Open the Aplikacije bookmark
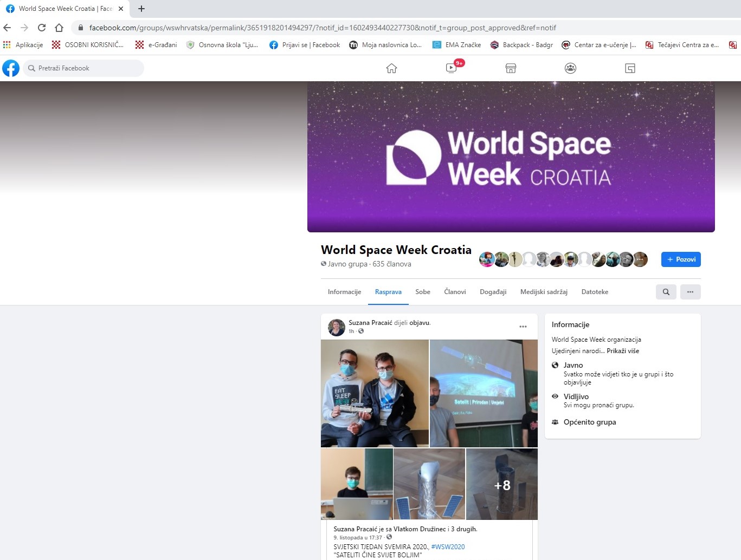The width and height of the screenshot is (741, 560). click(23, 45)
